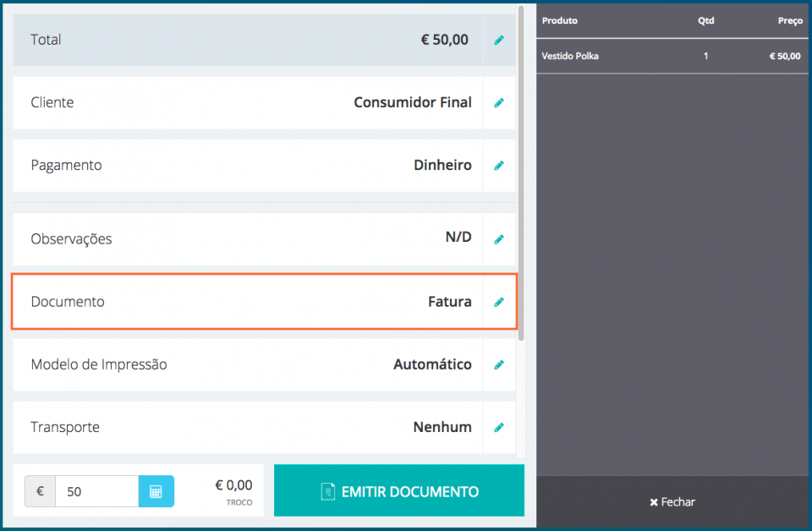
Task: Open the Pagamento options row
Action: [x=254, y=165]
